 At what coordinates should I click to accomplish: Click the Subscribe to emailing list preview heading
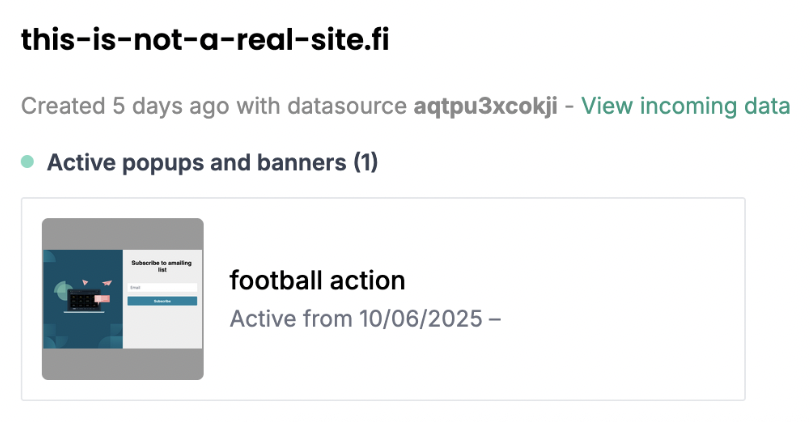(162, 266)
